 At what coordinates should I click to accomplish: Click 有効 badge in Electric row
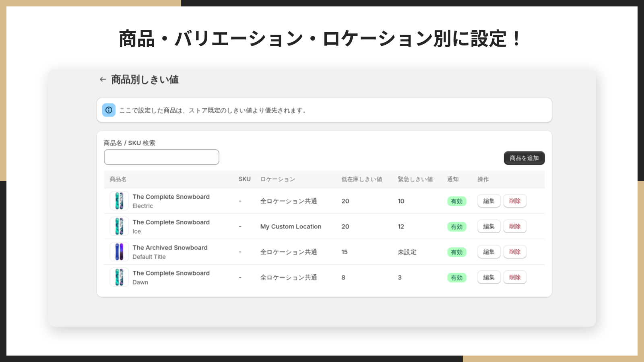[457, 201]
